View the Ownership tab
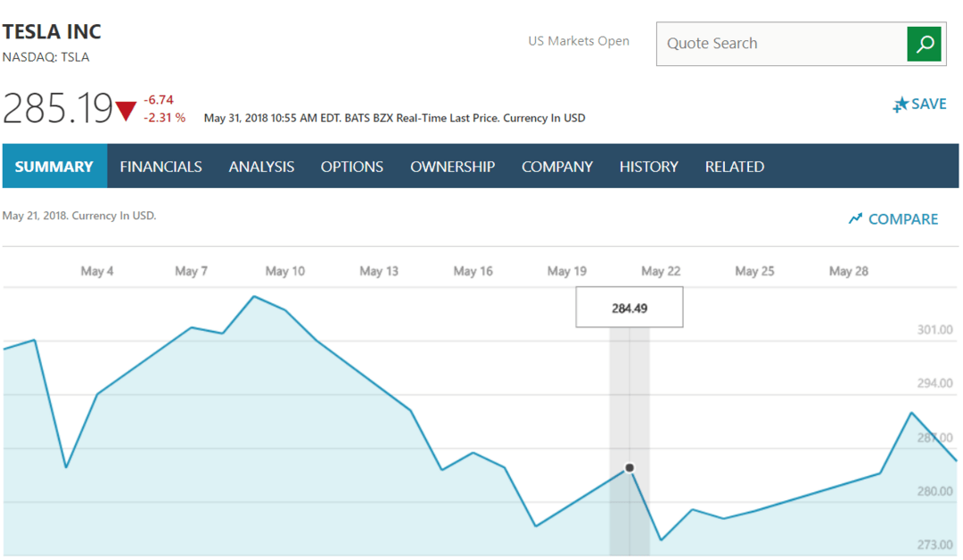The width and height of the screenshot is (963, 560). (453, 167)
